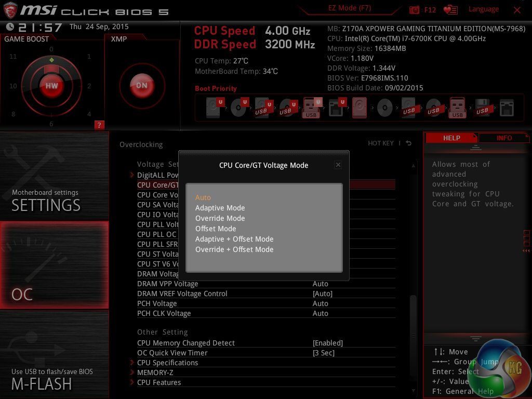Click the PCH CLK Voltage Auto field
Image resolution: width=532 pixels, height=399 pixels.
(320, 313)
